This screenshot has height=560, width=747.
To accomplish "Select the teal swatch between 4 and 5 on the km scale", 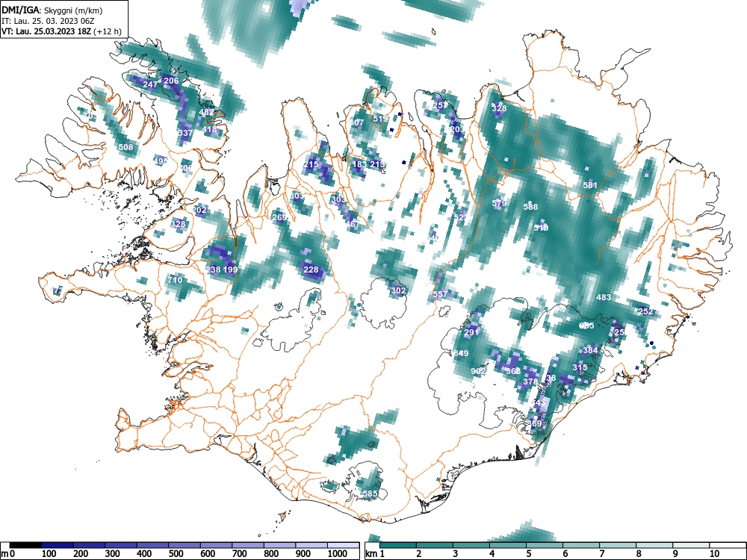I will [508, 545].
